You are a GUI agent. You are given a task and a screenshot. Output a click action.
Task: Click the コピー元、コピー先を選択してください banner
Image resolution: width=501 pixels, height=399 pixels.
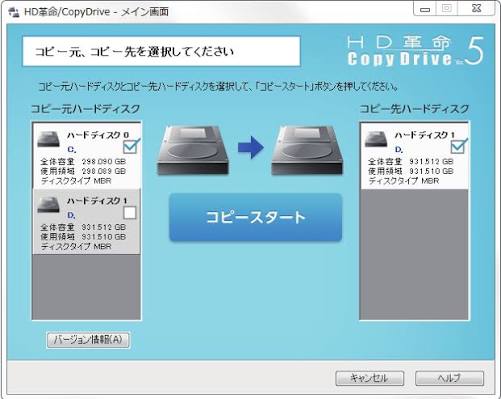pos(161,51)
